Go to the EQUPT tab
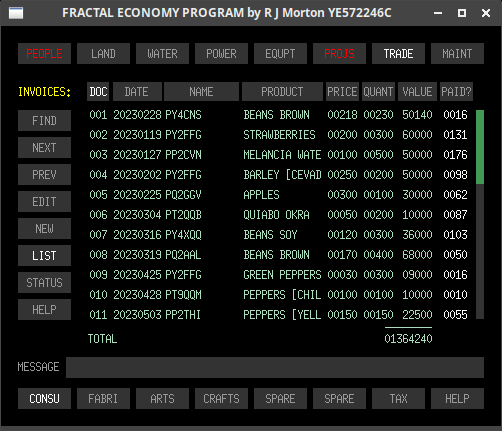This screenshot has width=502, height=431. 280,53
